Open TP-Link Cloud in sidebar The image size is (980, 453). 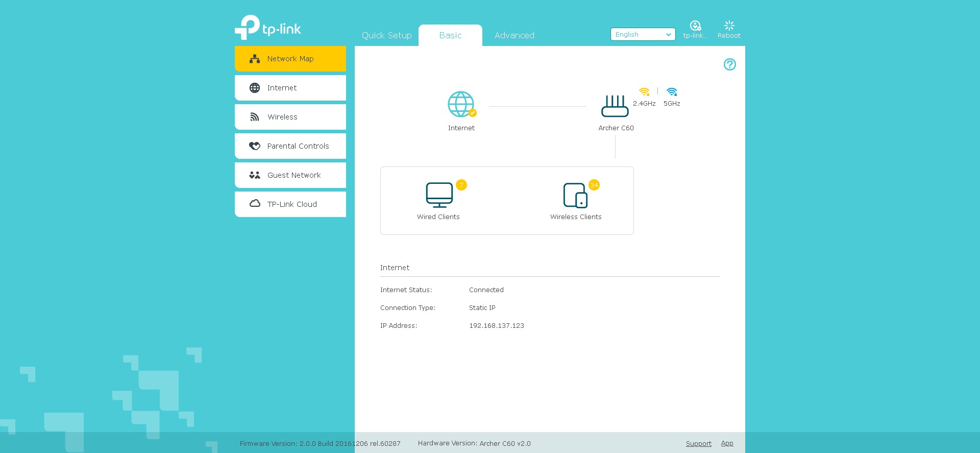(x=290, y=204)
